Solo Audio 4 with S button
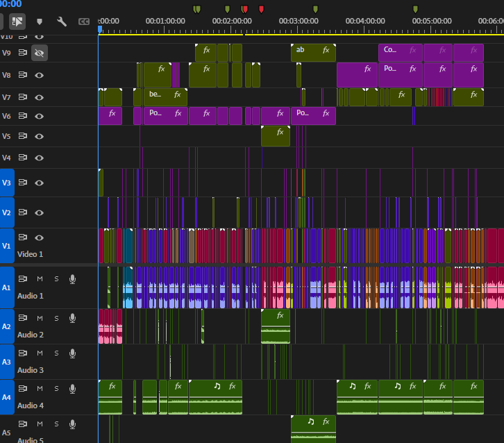Screen dimensions: 504x443 coord(56,388)
